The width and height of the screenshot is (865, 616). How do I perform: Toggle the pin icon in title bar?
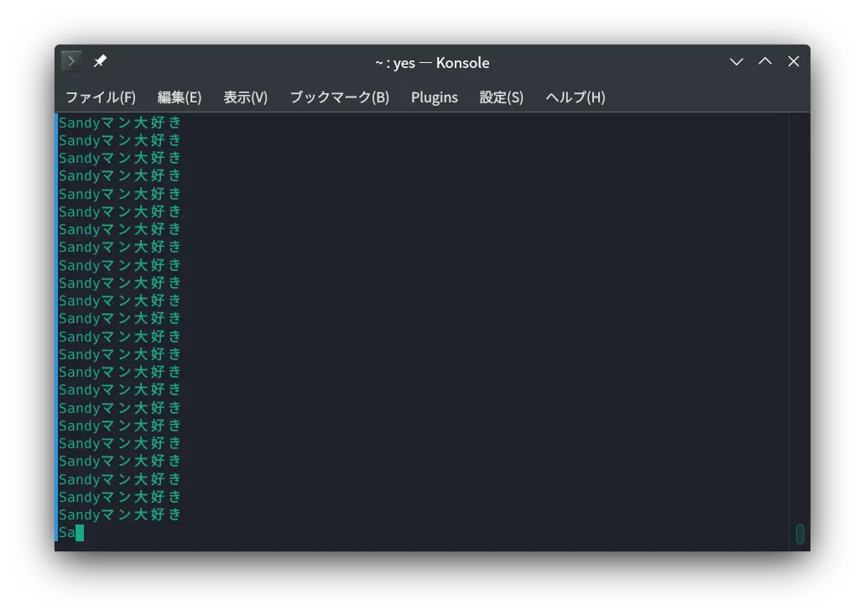[100, 61]
